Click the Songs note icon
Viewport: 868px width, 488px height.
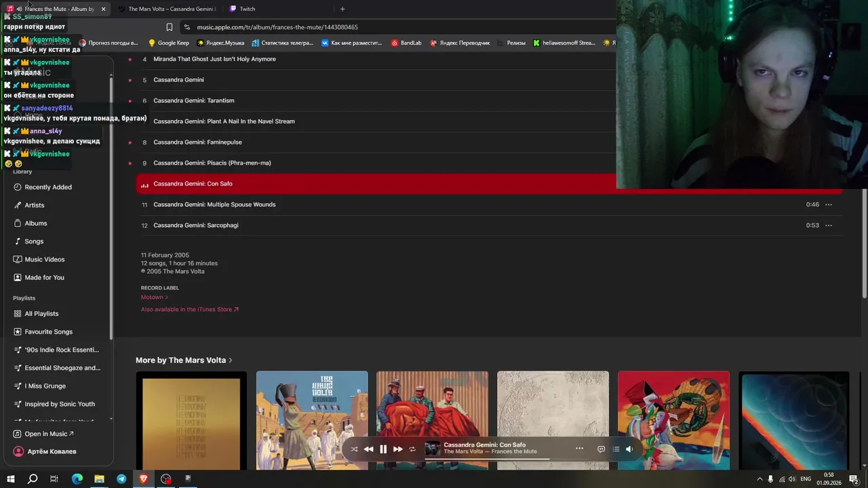click(x=18, y=241)
